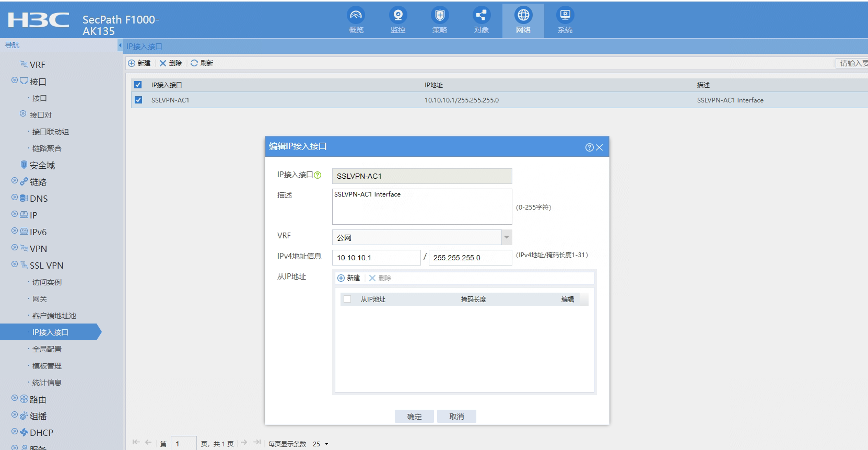Screen dimensions: 868x450
Task: Click the 10.10.10.1/255.255.255.0 address cell
Action: 462,100
